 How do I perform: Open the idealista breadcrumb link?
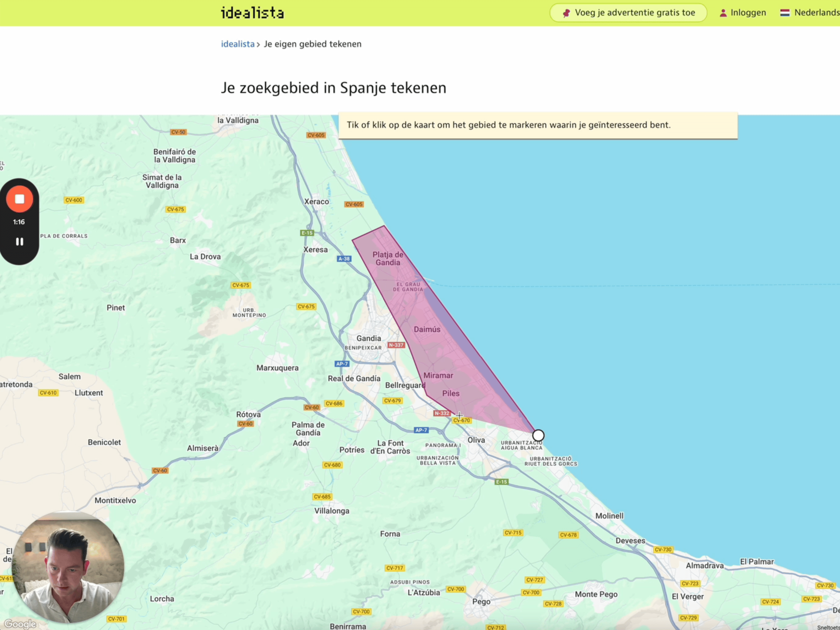click(238, 44)
